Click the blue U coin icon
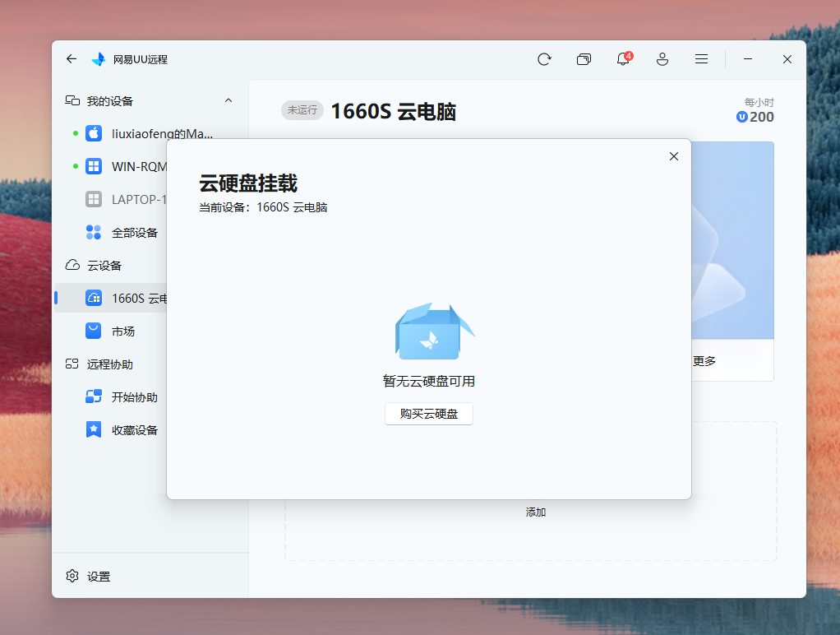This screenshot has width=840, height=635. click(742, 117)
